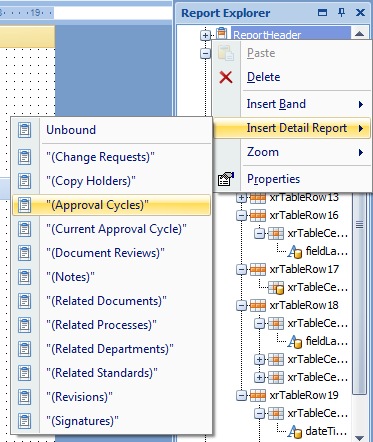Click "(Approval Cycles)" highlighted entry
The image size is (373, 442).
[x=111, y=205]
